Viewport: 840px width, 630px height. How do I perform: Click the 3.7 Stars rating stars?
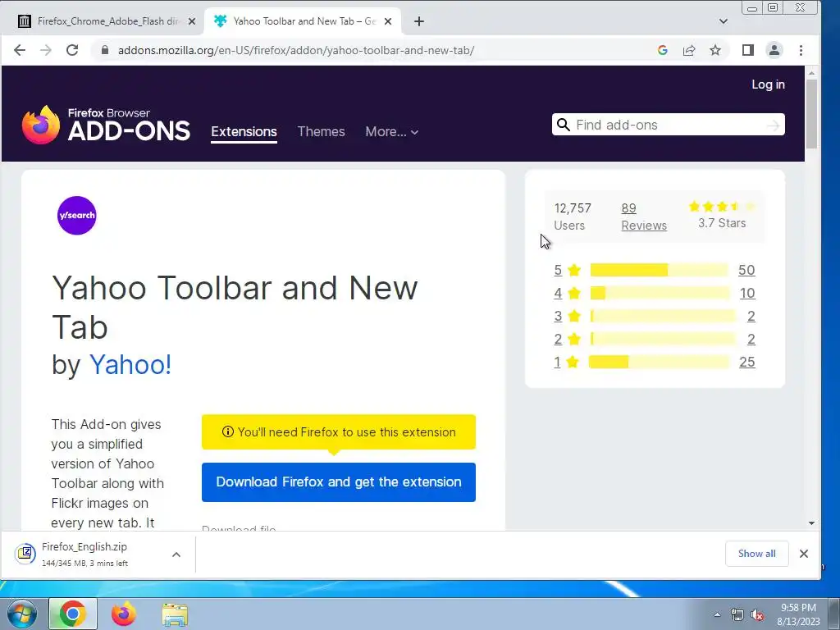click(x=722, y=206)
